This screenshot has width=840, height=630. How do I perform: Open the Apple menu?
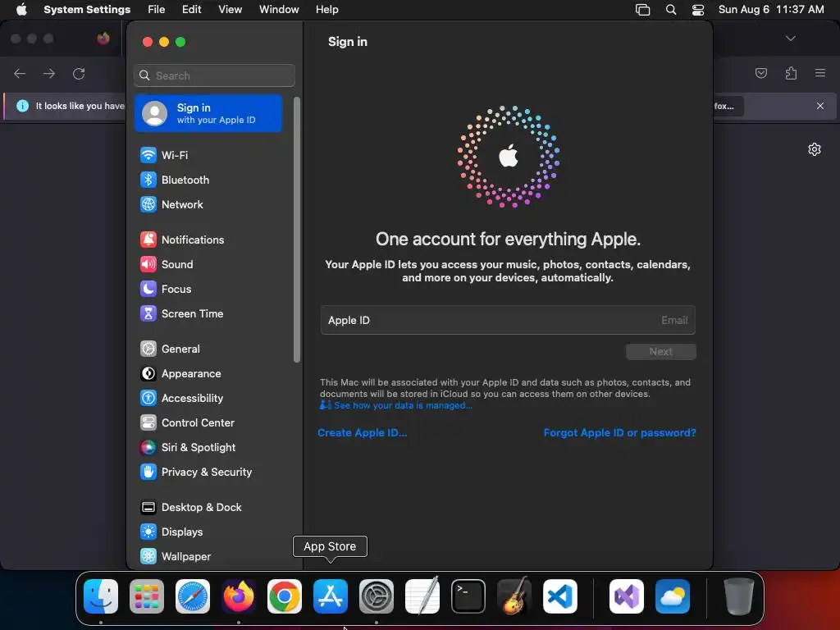(21, 10)
